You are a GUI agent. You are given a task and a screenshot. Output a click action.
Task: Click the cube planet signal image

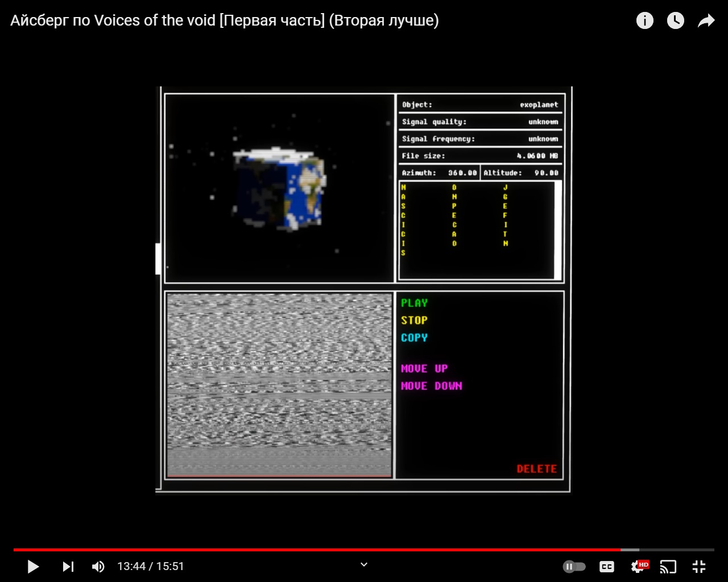(x=279, y=189)
